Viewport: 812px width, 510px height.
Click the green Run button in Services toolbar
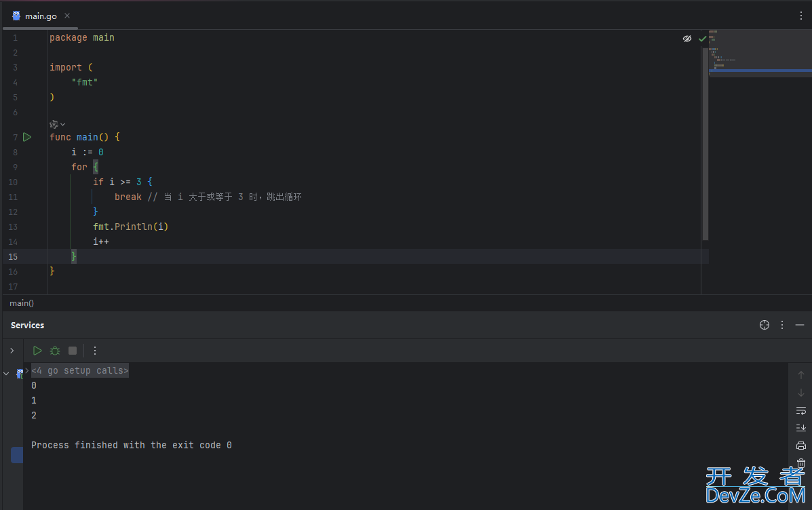tap(37, 351)
